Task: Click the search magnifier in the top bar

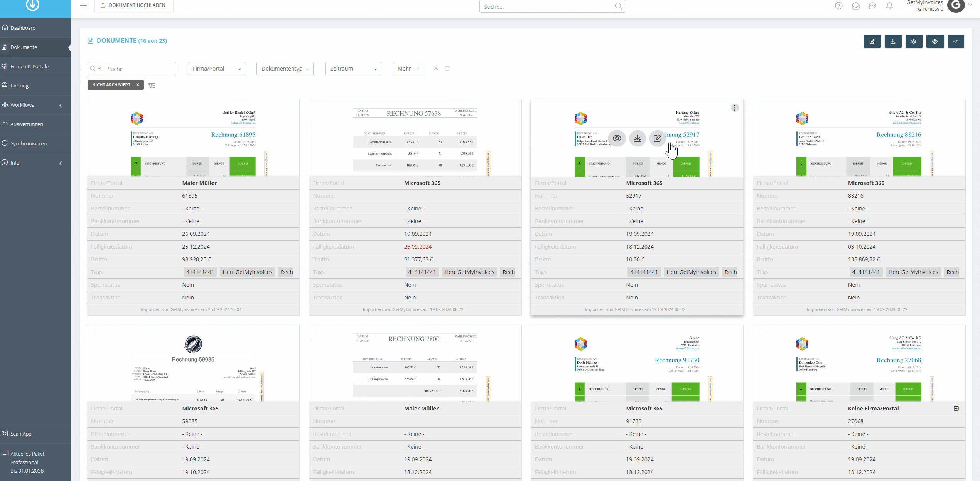Action: [618, 6]
